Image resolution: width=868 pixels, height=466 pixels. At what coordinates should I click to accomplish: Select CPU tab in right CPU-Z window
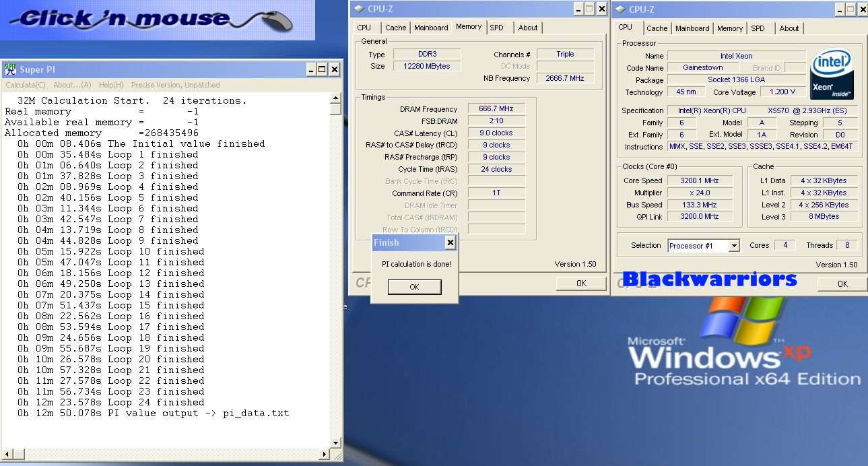pyautogui.click(x=626, y=27)
